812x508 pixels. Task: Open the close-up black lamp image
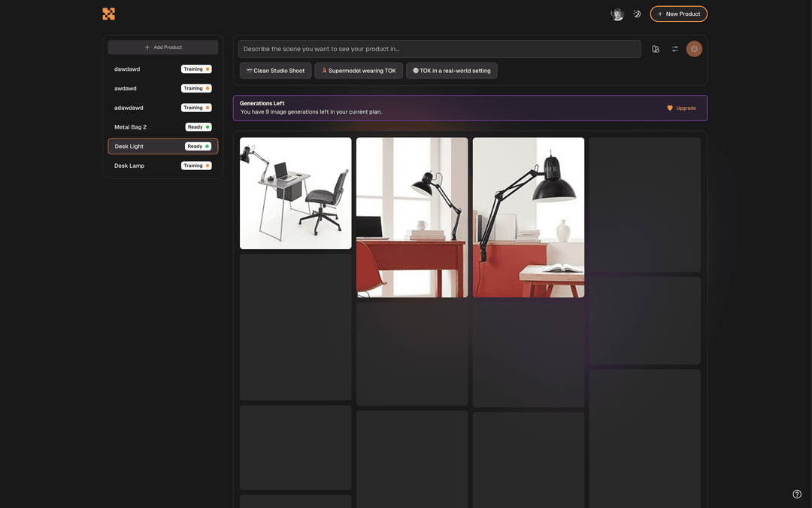[x=529, y=217]
